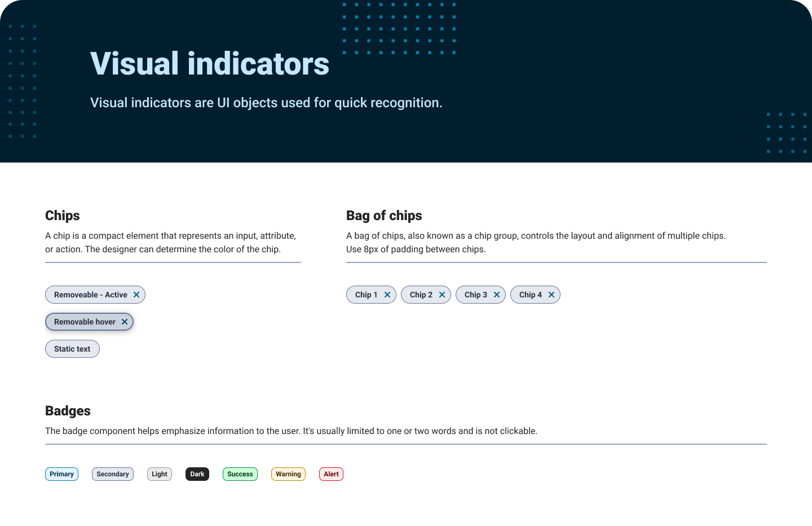Select the 'Chip 4' label
The width and height of the screenshot is (812, 526).
[x=531, y=295]
